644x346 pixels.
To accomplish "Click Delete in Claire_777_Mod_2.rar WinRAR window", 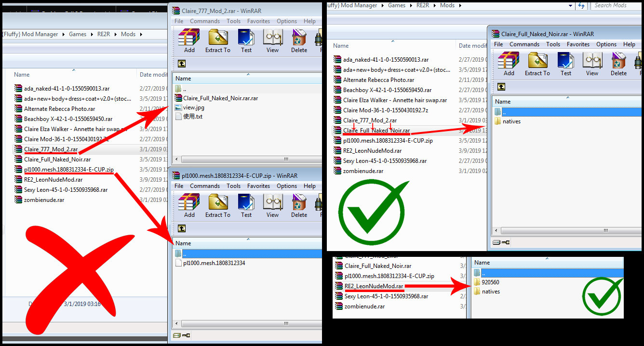I will coord(299,40).
